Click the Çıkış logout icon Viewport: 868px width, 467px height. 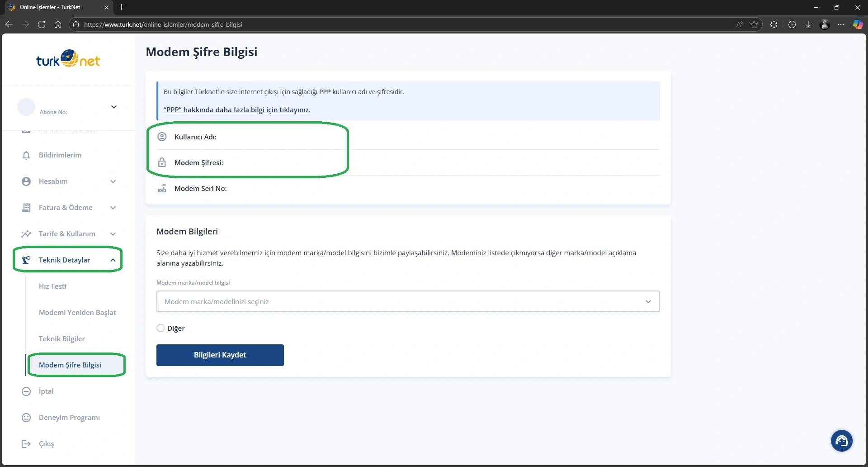click(x=26, y=444)
